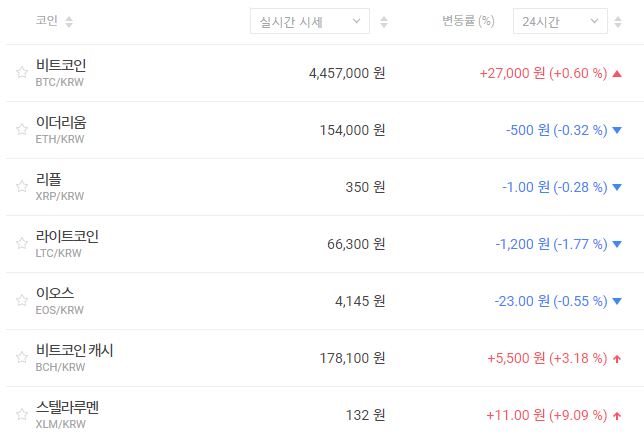Viewport: 644px width, 439px height.
Task: Click the star icon beside EOS/KRW
Action: (21, 300)
